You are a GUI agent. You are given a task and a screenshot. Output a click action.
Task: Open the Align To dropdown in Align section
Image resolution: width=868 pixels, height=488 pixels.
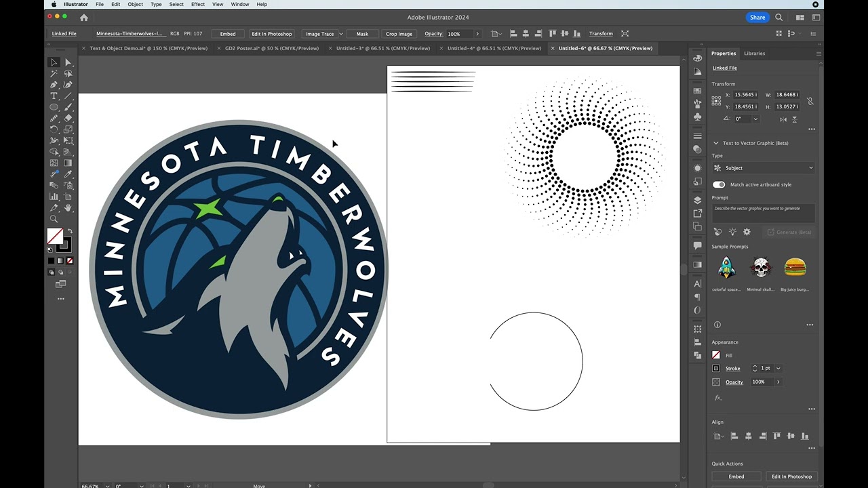coord(719,436)
